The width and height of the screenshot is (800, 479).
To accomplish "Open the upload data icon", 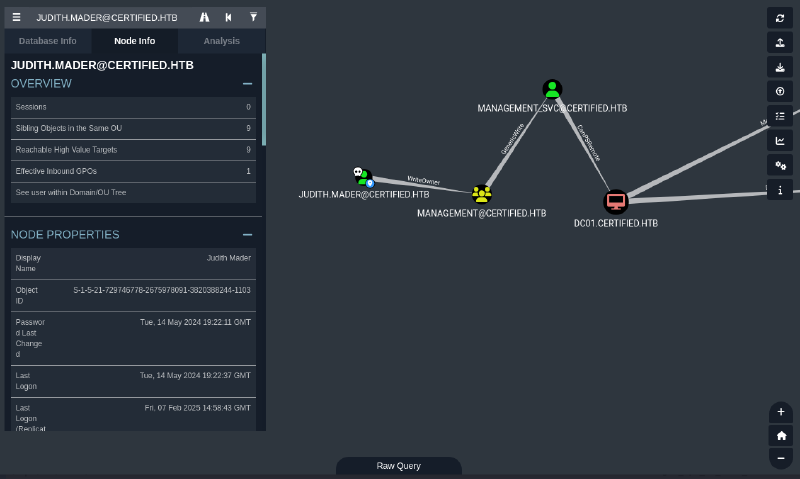I will (780, 91).
